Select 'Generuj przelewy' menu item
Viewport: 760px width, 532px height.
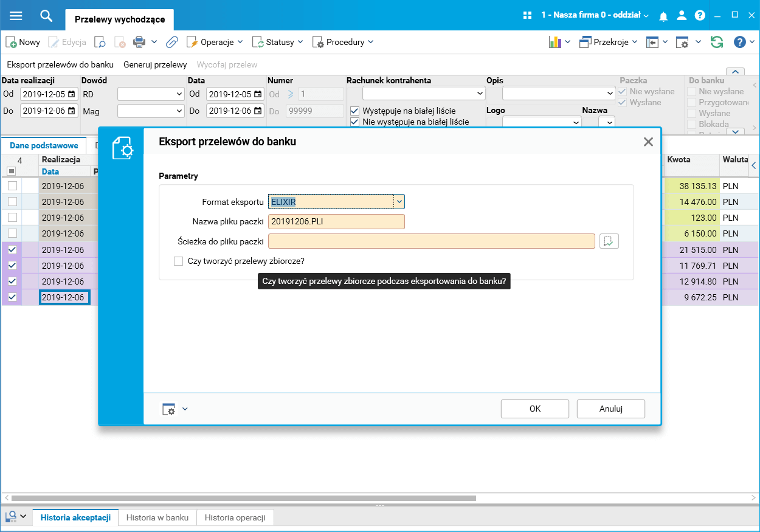[155, 64]
